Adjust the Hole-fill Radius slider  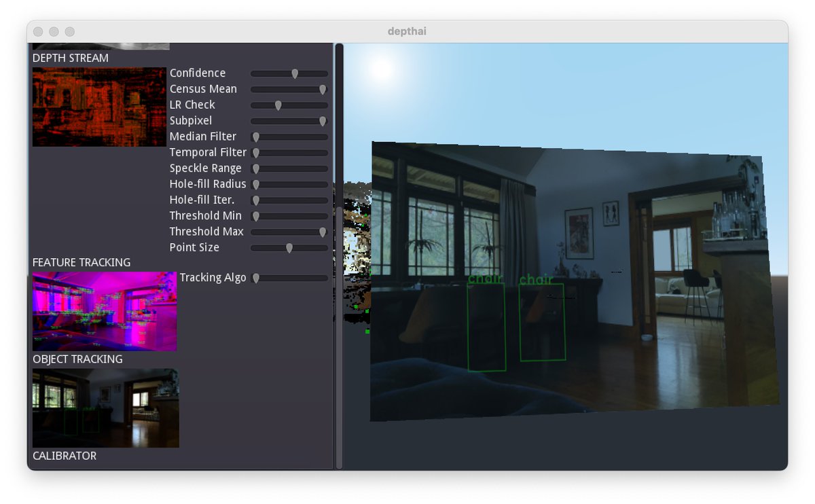point(289,184)
